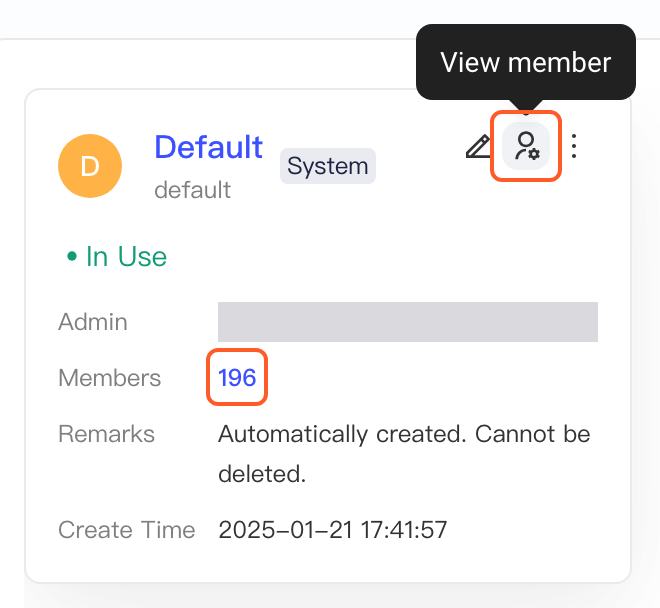Open the Default workspace title link
This screenshot has width=660, height=608.
coord(209,147)
